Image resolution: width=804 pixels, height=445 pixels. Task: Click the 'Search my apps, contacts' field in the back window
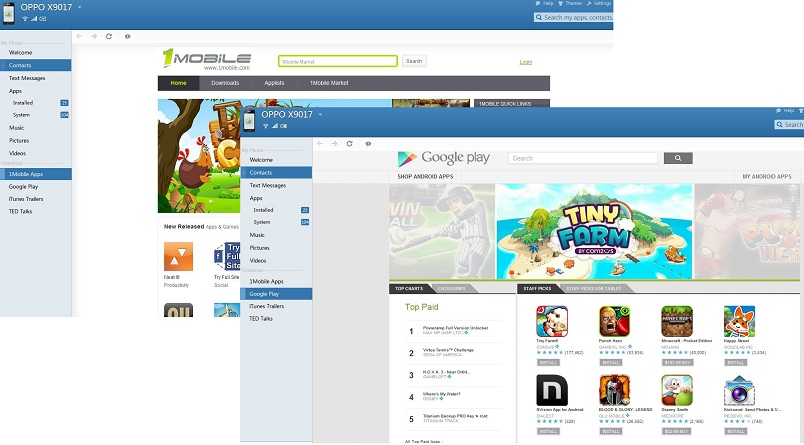tap(573, 17)
